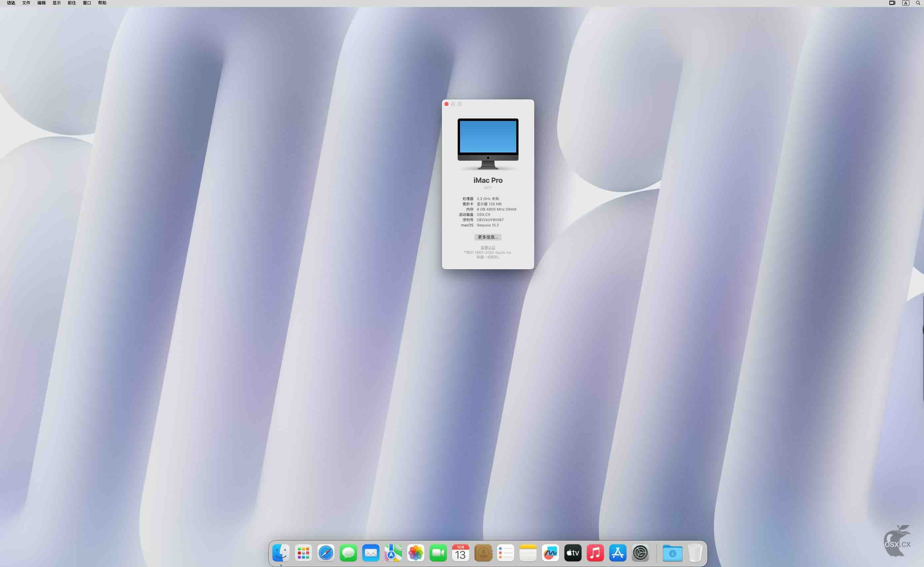924x567 pixels.
Task: Select the serial number C02V6UY8HX87
Action: click(x=490, y=220)
